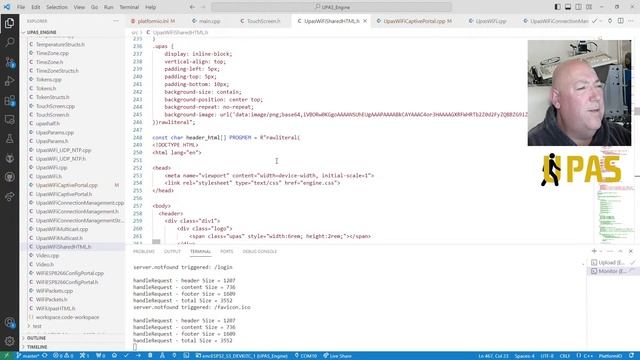Image resolution: width=640 pixels, height=360 pixels.
Task: Go back with the navigation arrow
Action: click(192, 7)
